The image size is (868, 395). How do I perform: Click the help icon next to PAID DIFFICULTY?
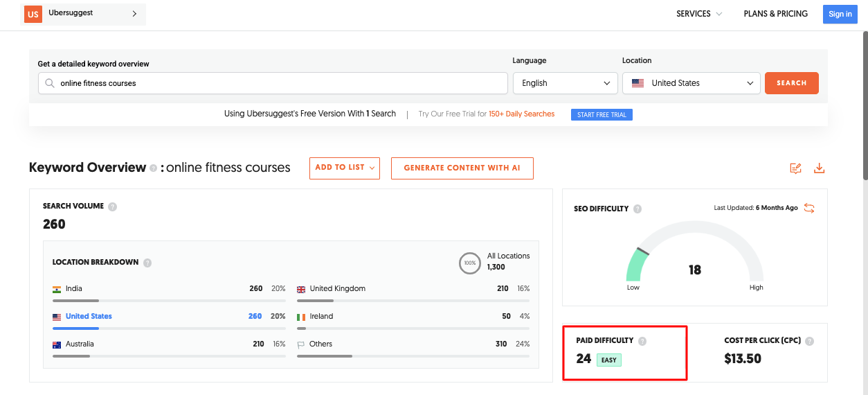pos(642,341)
